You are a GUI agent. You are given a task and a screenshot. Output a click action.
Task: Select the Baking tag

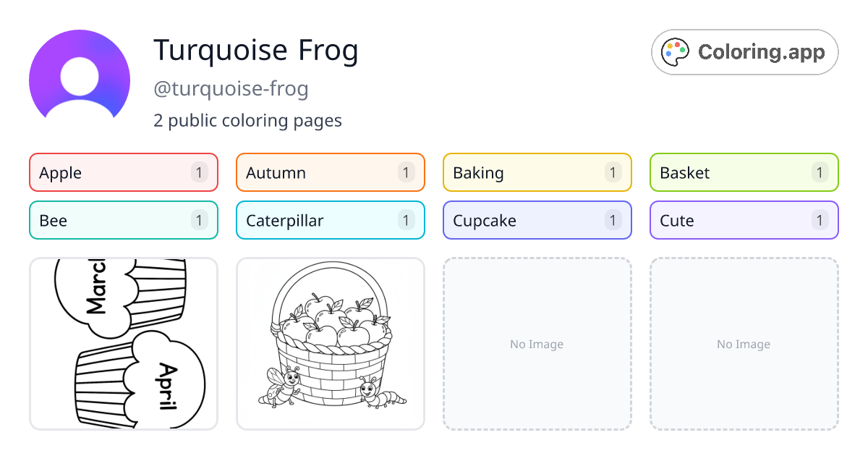[x=537, y=172]
